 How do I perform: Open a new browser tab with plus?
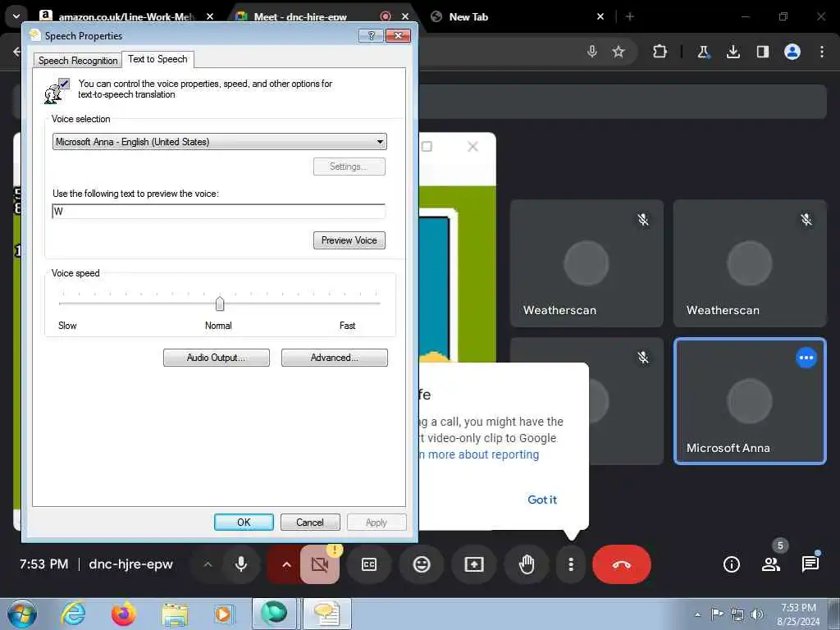630,16
